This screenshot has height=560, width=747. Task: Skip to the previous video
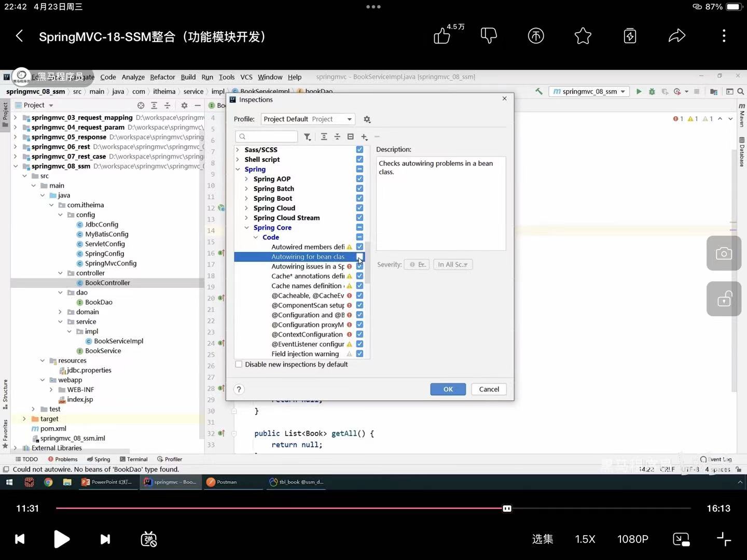20,539
